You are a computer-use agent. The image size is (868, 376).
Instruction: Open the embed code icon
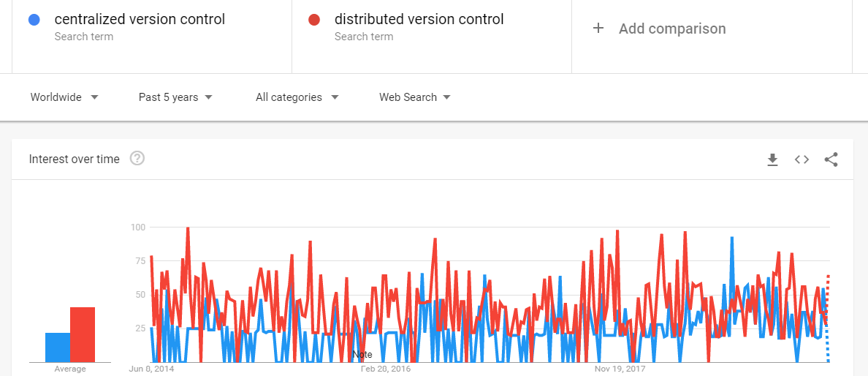tap(802, 159)
